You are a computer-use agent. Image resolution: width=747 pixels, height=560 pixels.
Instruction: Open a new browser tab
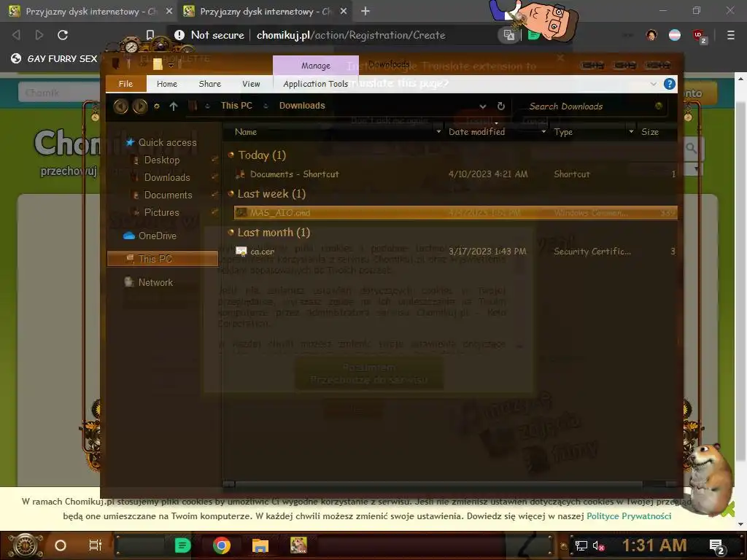[x=365, y=11]
